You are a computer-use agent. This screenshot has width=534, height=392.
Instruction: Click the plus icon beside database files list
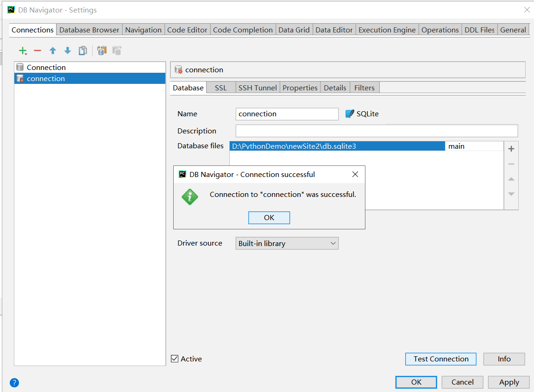[x=511, y=149]
